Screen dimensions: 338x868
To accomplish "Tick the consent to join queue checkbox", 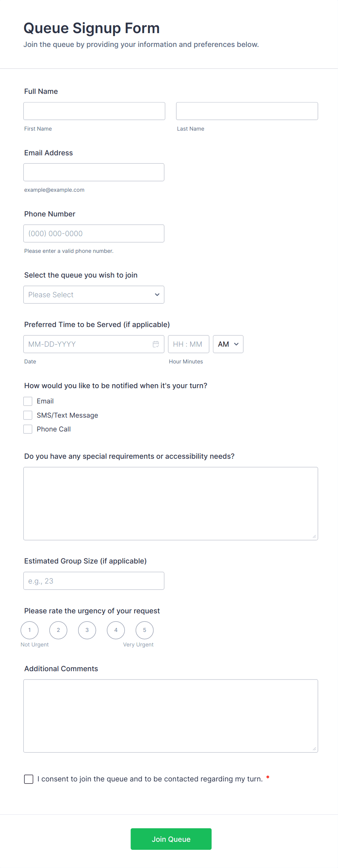I will [29, 779].
